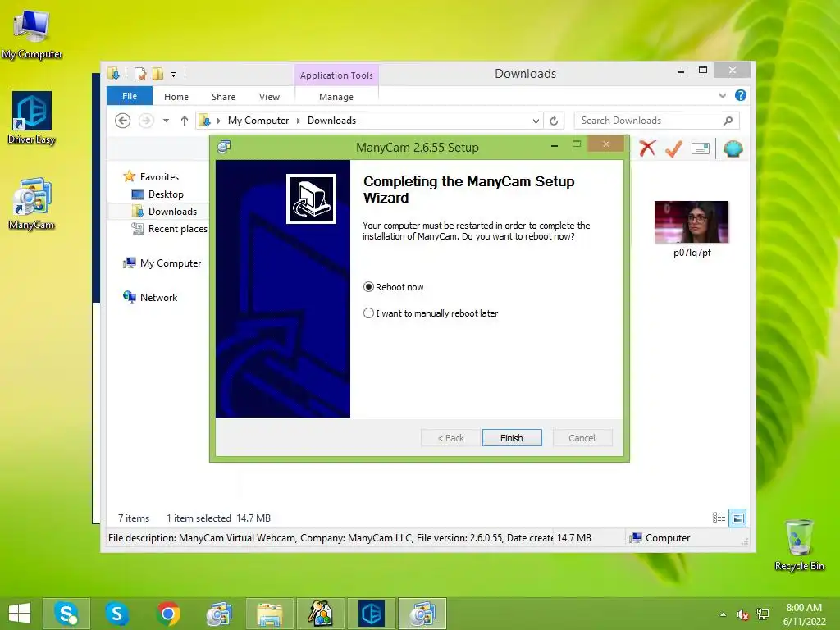Expand the ribbon with the chevron
Viewport: 840px width, 630px height.
pyautogui.click(x=722, y=95)
